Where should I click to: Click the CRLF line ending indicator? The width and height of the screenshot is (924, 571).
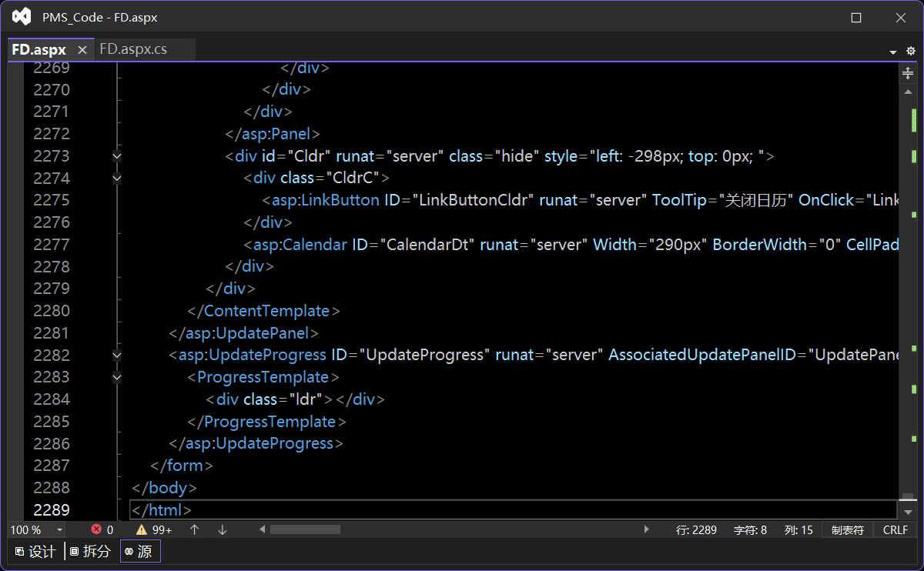coord(896,529)
